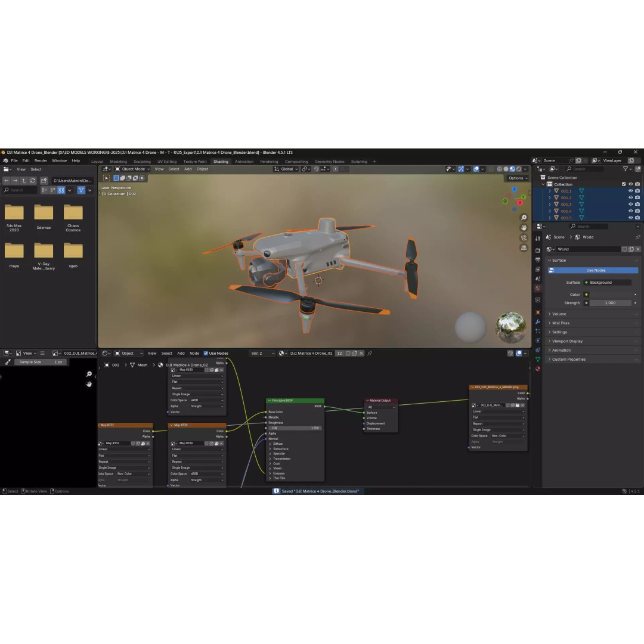
Task: Switch to the Layout workspace tab
Action: 97,162
